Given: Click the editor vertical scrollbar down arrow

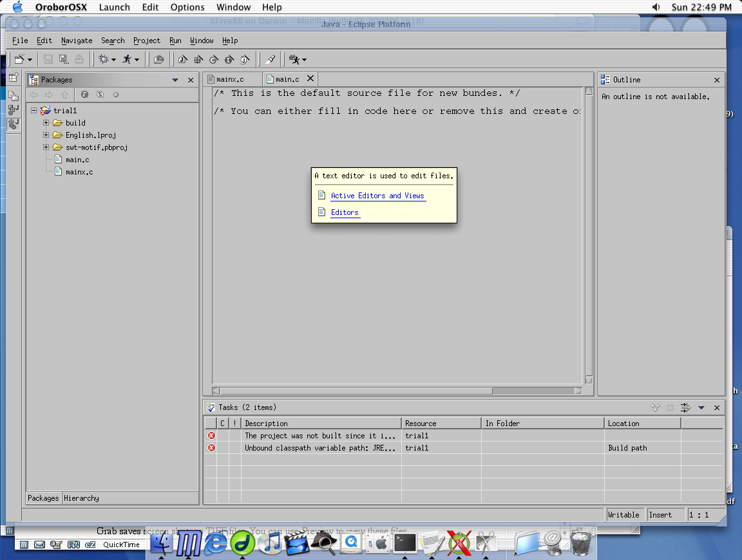Looking at the screenshot, I should tap(589, 380).
